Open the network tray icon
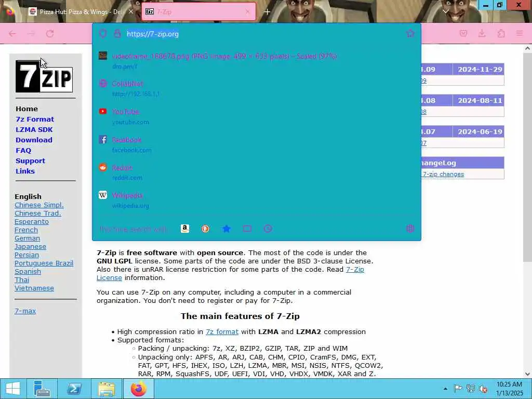Image resolution: width=532 pixels, height=399 pixels. 471,389
